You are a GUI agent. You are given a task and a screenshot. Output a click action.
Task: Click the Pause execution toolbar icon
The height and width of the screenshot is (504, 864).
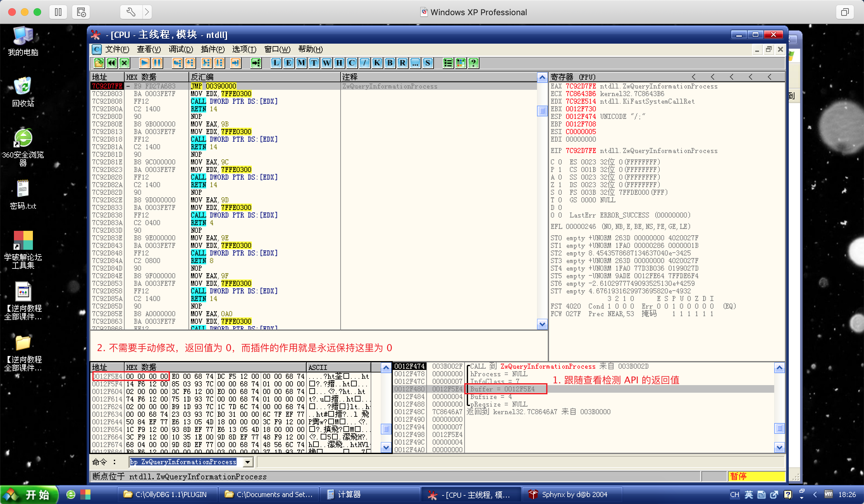[x=157, y=63]
